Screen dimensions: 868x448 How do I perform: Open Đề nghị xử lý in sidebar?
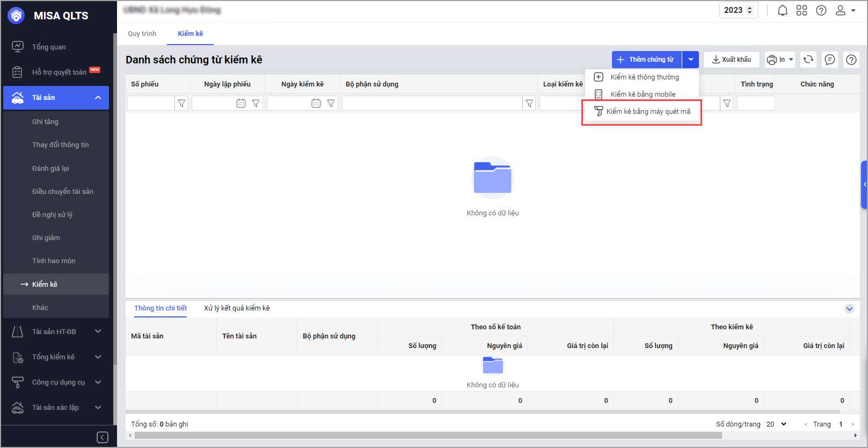click(52, 215)
